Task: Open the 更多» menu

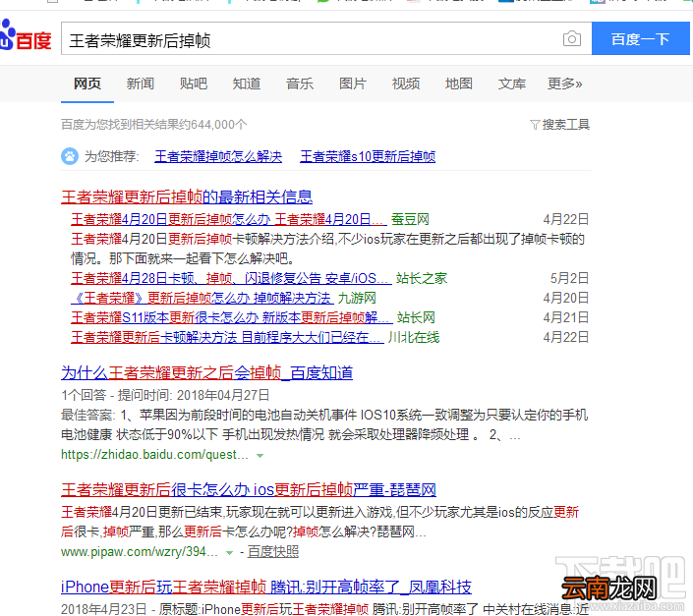Action: 564,84
